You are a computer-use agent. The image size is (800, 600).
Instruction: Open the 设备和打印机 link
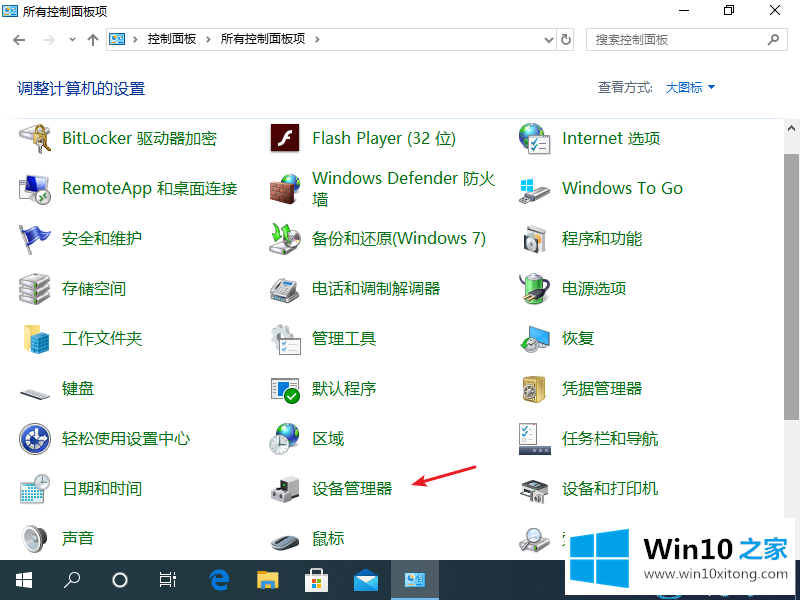click(610, 489)
